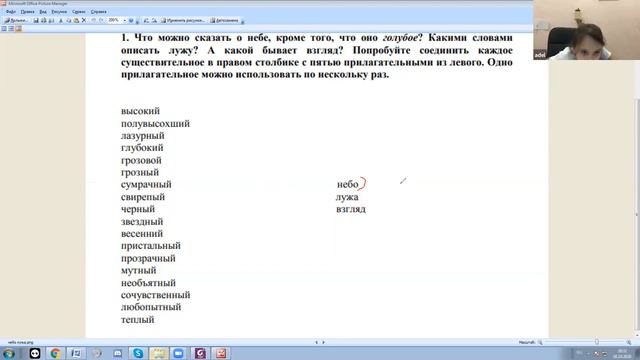The image size is (640, 360).
Task: Click the Масштаб zoom slider handle
Action: click(597, 342)
